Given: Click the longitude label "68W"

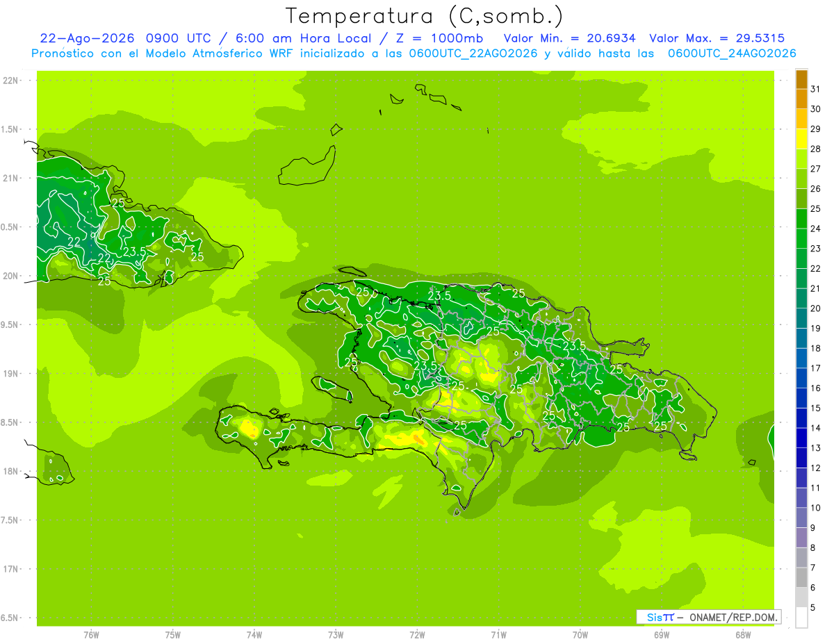Looking at the screenshot, I should click(x=743, y=634).
